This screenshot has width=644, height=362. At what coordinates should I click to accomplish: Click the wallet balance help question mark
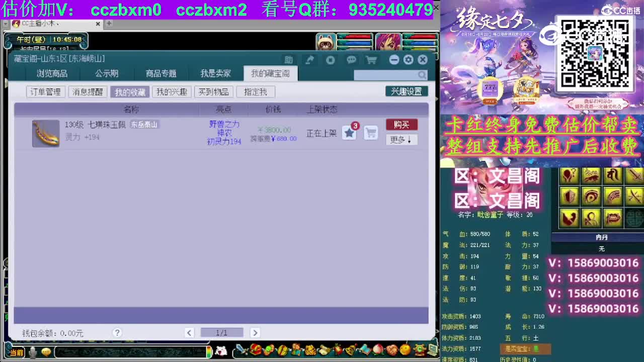(x=117, y=333)
